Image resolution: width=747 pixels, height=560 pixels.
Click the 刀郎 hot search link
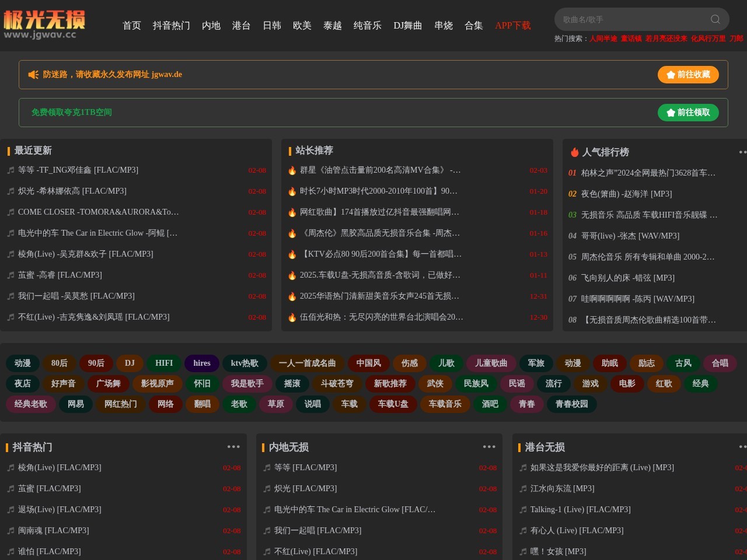pos(736,38)
